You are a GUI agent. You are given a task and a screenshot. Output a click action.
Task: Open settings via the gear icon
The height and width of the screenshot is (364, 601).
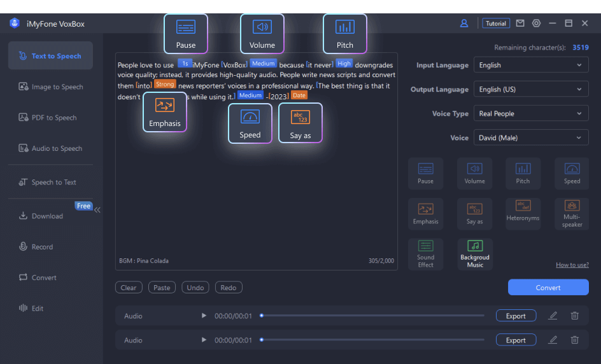(x=536, y=24)
